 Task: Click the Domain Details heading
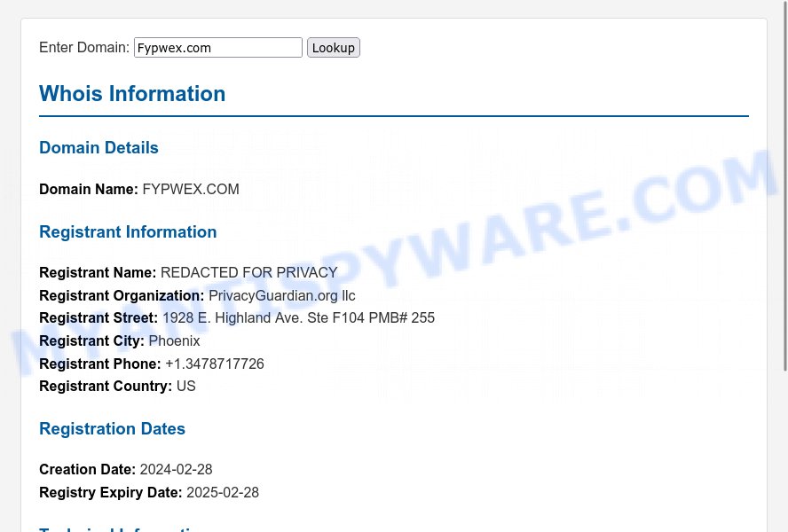99,148
